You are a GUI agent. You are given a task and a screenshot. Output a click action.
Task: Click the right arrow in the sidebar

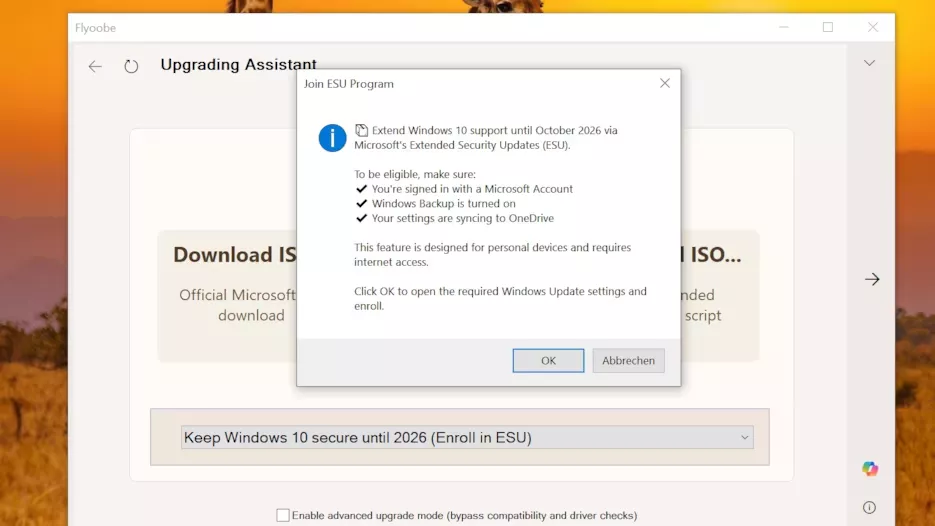coord(872,279)
